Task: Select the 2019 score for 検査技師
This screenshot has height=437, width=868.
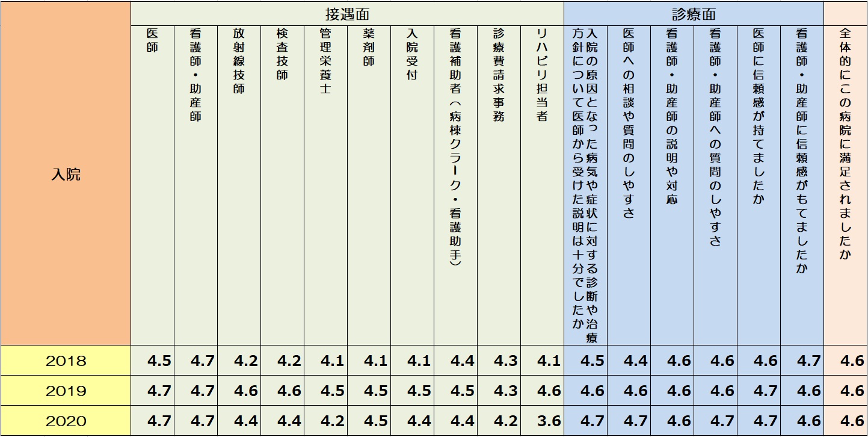Action: click(283, 391)
